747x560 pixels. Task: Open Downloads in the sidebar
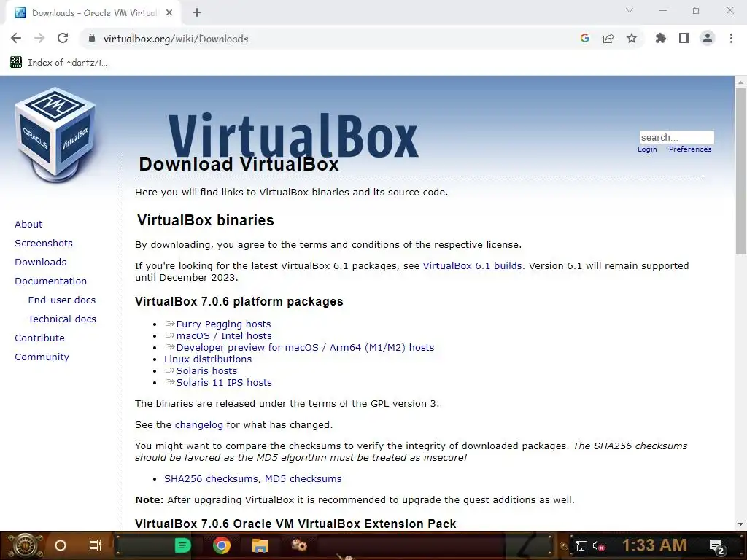click(x=41, y=262)
